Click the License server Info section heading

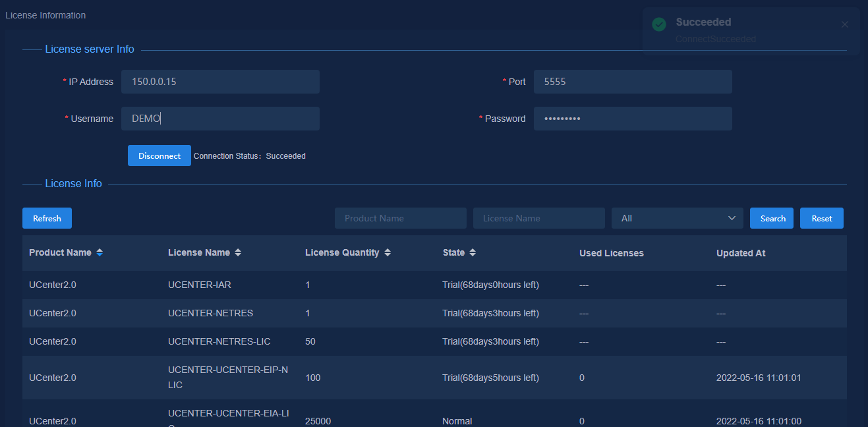[90, 49]
